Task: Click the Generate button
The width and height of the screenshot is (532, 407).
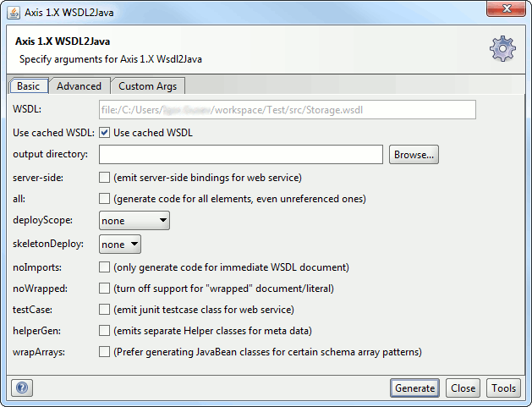Action: tap(414, 388)
